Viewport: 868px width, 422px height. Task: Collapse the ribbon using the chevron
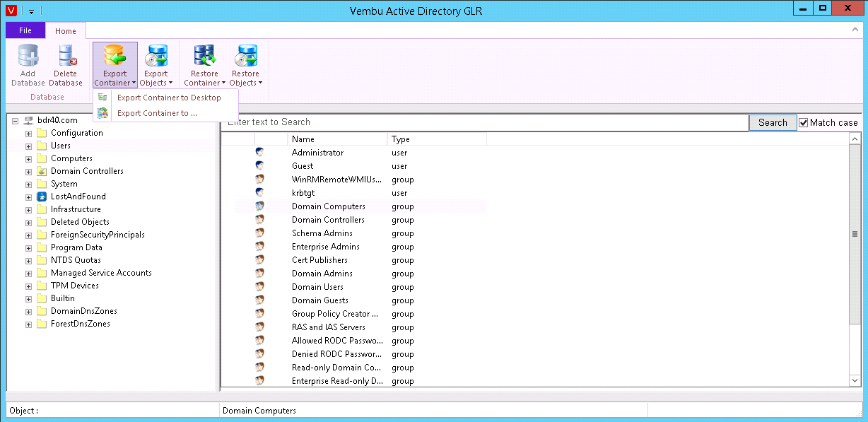click(855, 30)
